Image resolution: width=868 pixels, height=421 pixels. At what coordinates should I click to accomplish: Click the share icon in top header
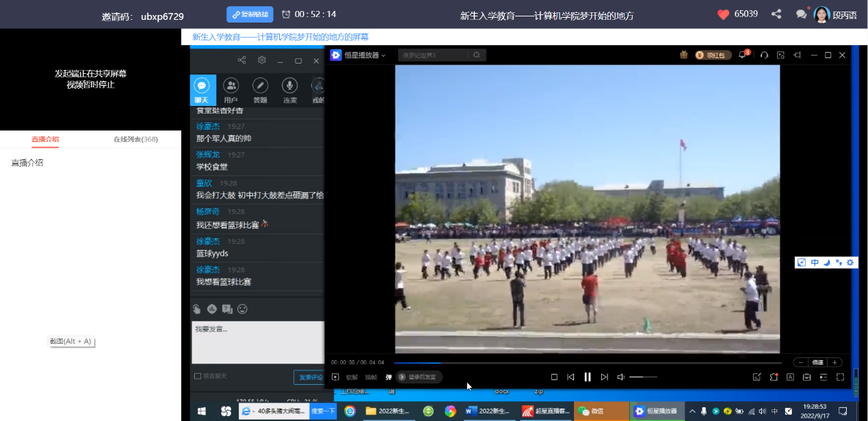(776, 14)
